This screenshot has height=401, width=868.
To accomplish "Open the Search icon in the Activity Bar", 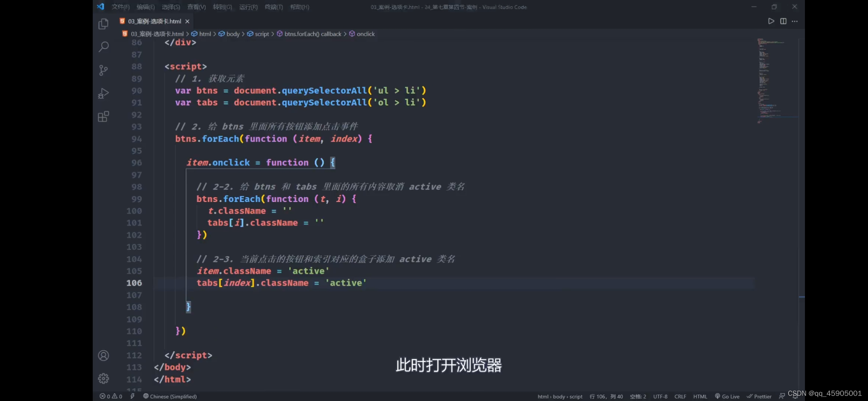I will click(103, 47).
